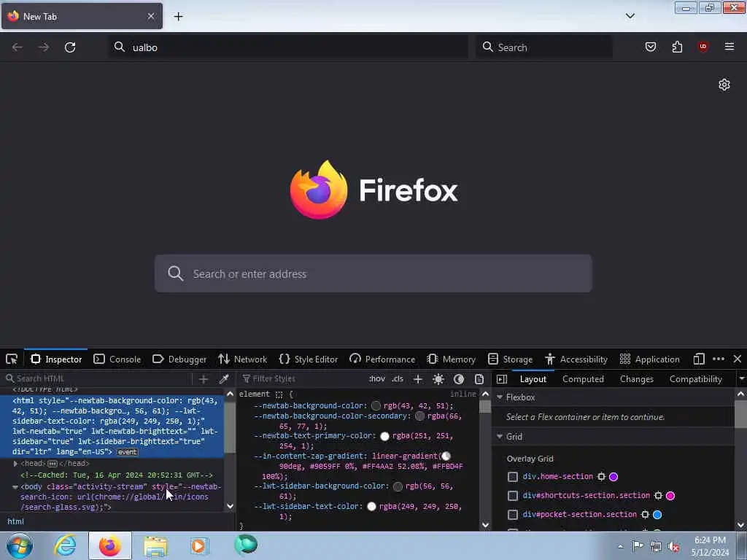Select the Changes sidebar tab
Image resolution: width=747 pixels, height=560 pixels.
636,379
